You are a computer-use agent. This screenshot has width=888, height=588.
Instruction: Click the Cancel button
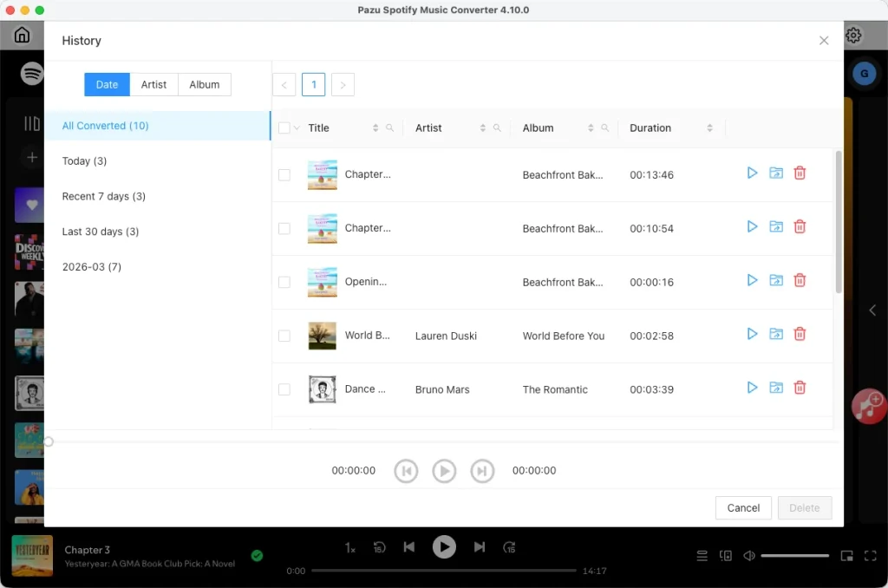coord(743,508)
